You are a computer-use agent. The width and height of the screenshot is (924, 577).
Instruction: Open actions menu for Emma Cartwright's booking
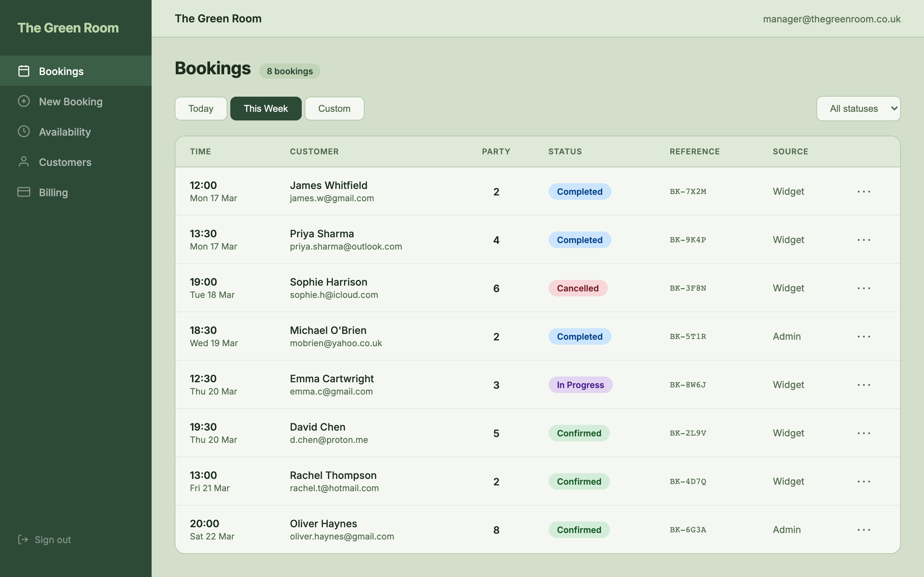pos(864,385)
